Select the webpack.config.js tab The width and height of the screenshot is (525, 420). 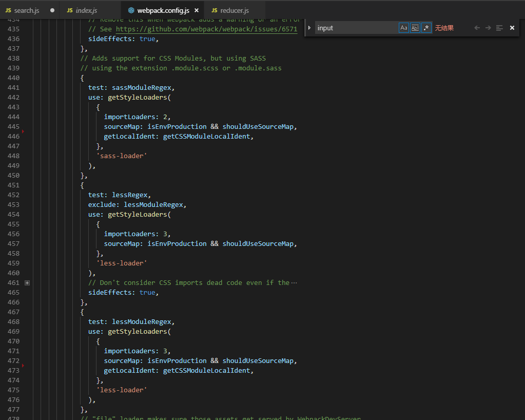(x=163, y=10)
